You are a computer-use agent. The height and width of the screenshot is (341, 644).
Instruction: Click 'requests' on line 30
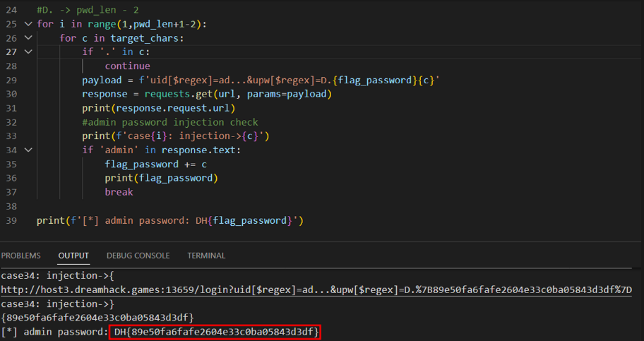tap(167, 94)
